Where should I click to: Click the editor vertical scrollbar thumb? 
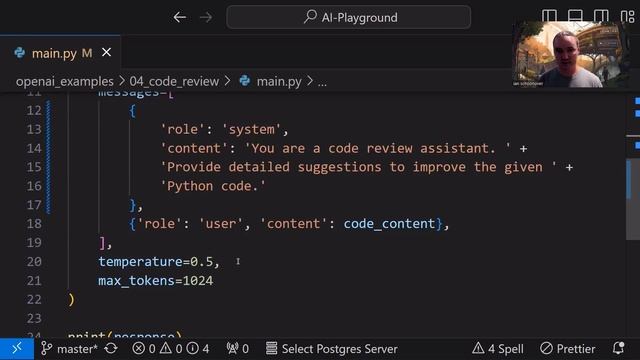633,198
